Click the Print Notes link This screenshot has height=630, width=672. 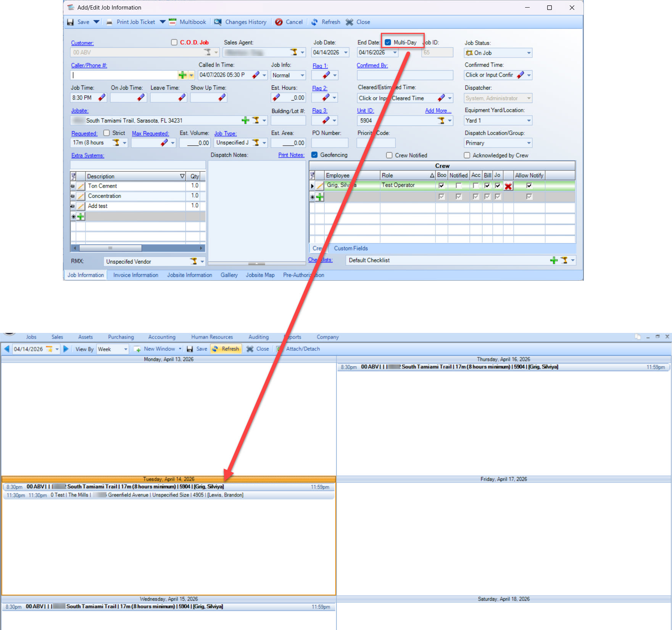pyautogui.click(x=291, y=155)
